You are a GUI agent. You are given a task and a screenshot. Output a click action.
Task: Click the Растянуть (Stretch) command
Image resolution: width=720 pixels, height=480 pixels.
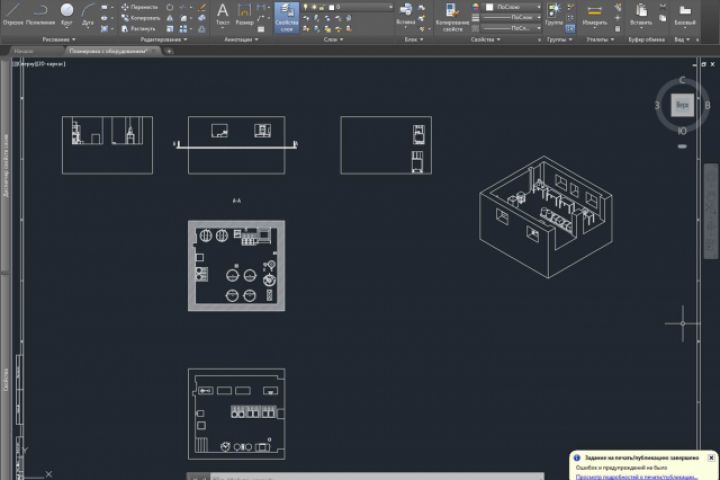pyautogui.click(x=139, y=28)
